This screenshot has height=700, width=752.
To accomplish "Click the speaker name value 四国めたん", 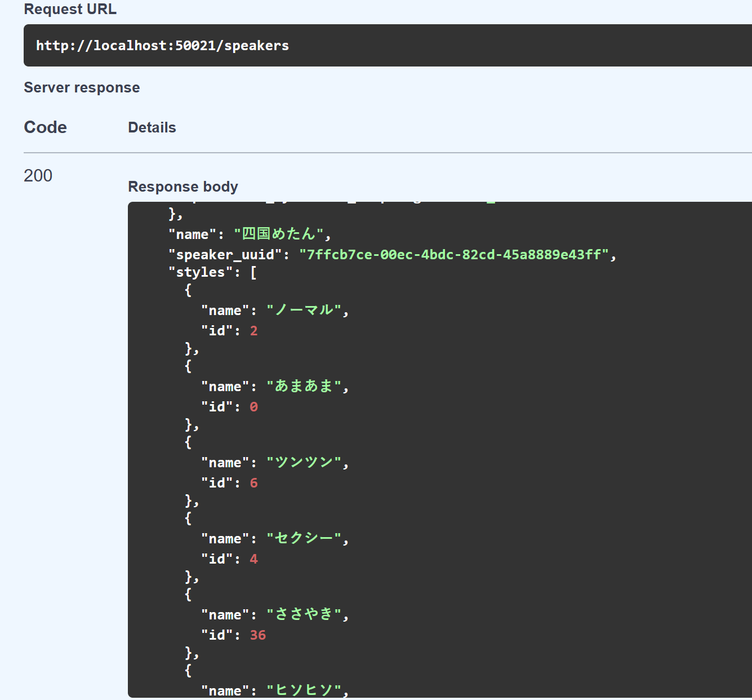I will point(278,234).
